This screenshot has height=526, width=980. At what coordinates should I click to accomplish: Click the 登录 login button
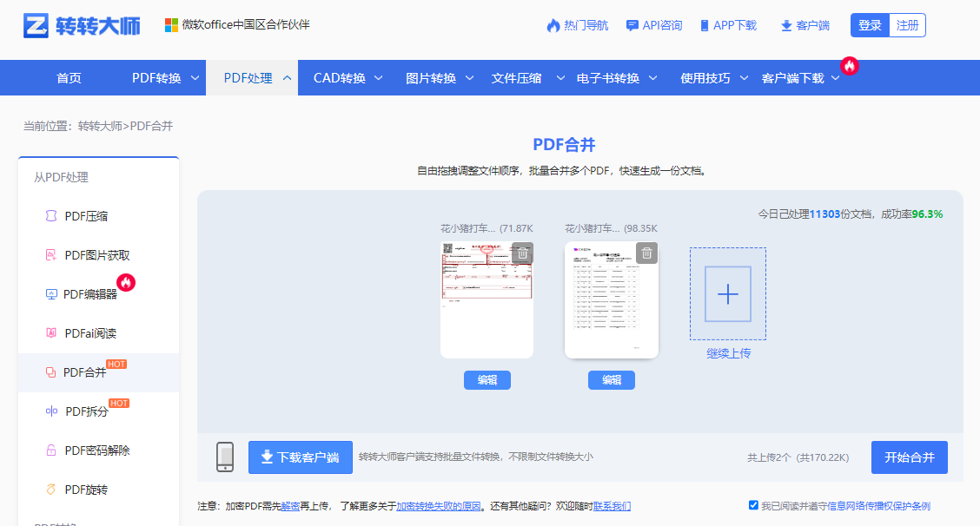(870, 26)
